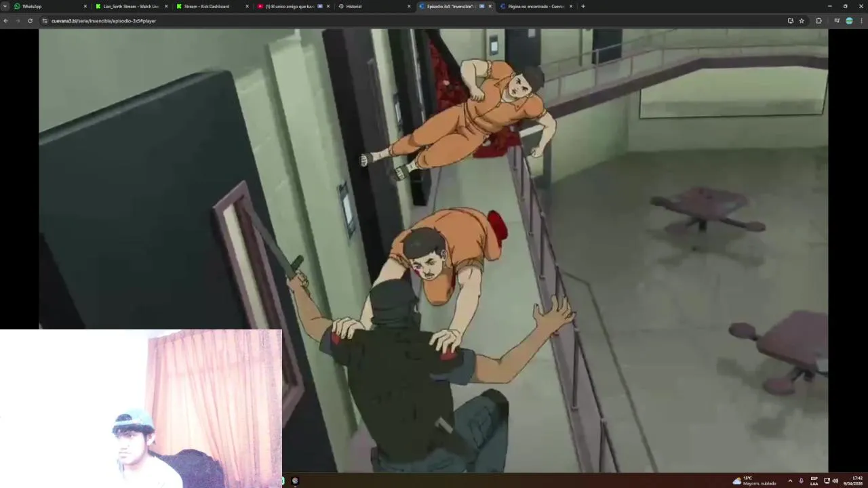Open a new browser tab
This screenshot has height=488, width=868.
[x=583, y=6]
